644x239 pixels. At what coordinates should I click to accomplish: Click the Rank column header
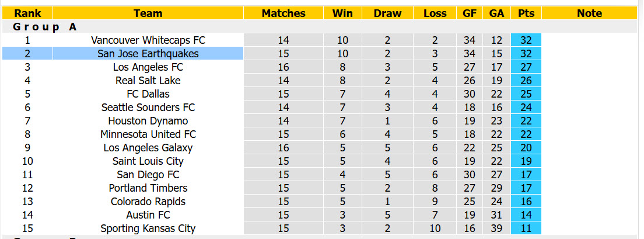(27, 13)
